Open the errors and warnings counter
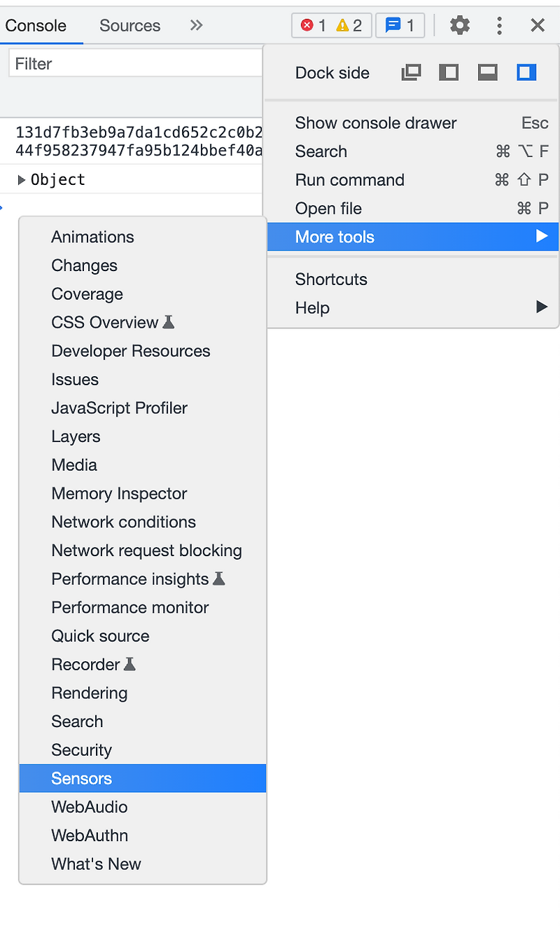 [331, 26]
